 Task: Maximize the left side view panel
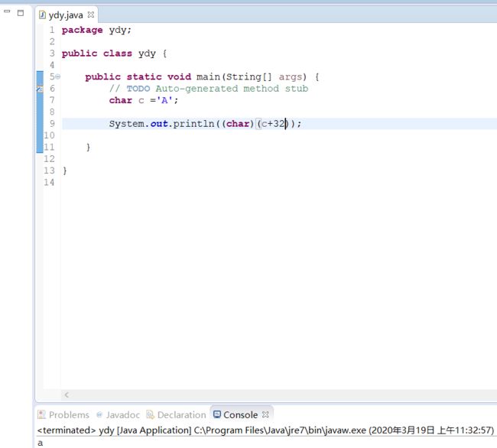21,13
